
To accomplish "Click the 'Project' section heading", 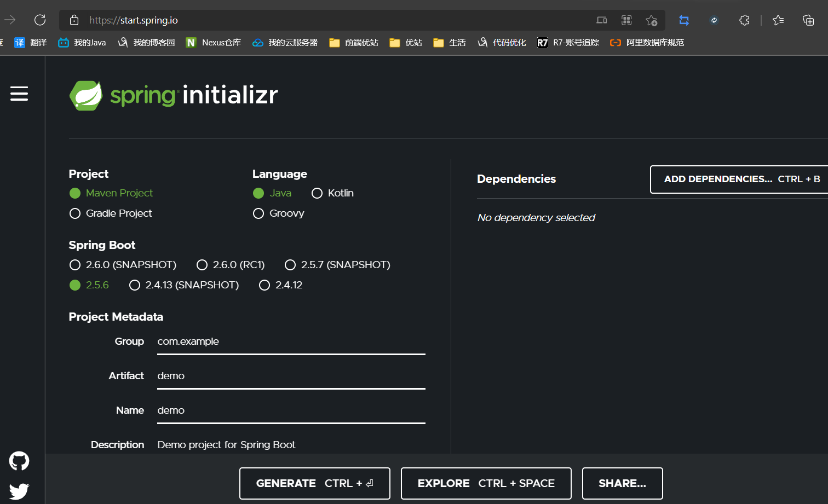I will pyautogui.click(x=89, y=174).
